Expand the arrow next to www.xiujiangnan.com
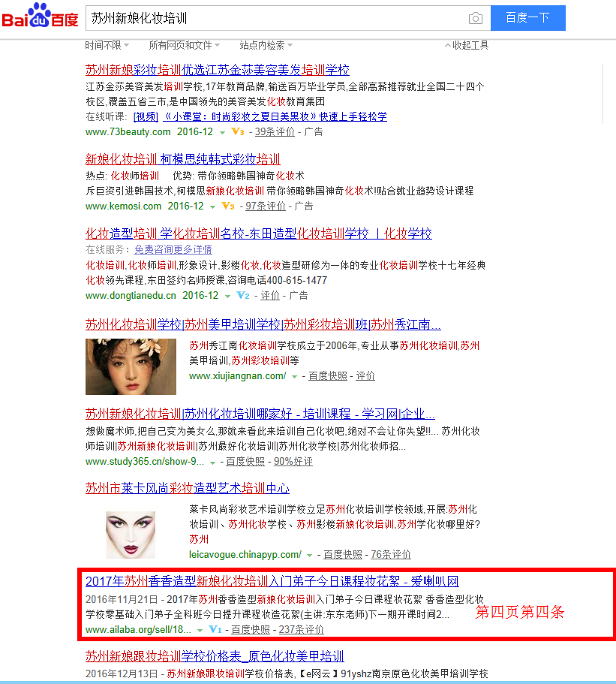The height and width of the screenshot is (684, 616). pos(294,376)
